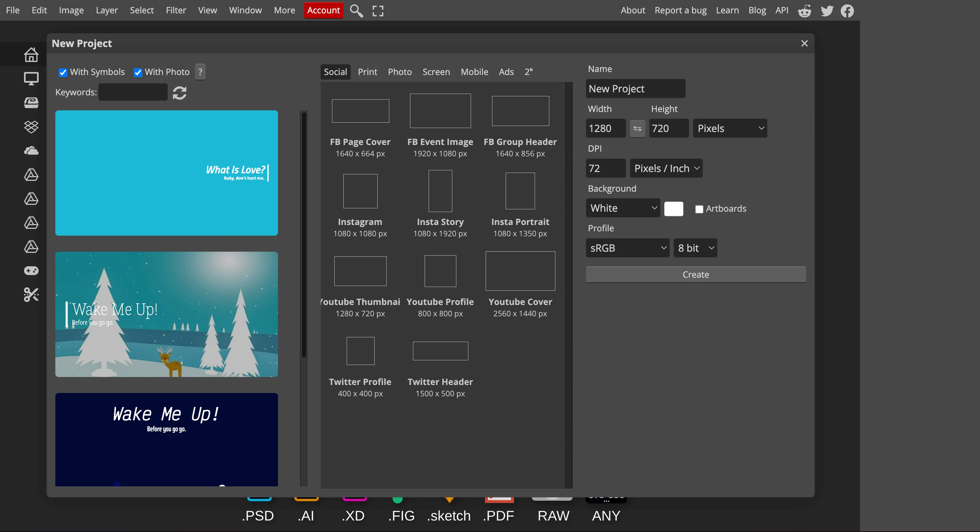Click the Home icon in left sidebar

(x=31, y=54)
